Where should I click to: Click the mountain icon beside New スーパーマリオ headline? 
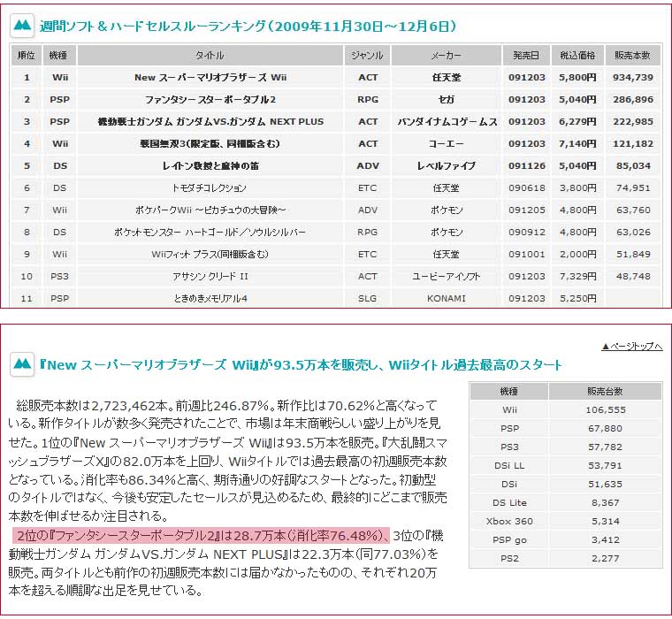pos(22,364)
